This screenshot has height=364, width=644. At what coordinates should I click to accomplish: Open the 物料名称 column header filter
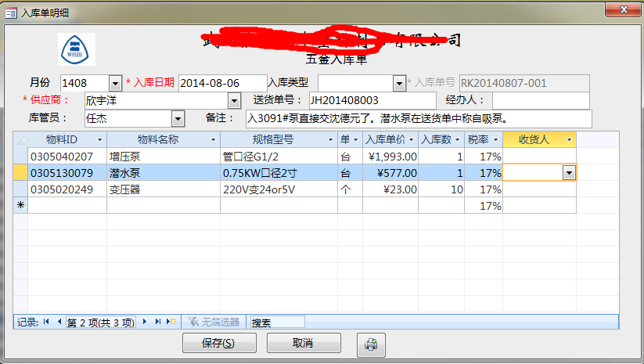coord(213,139)
